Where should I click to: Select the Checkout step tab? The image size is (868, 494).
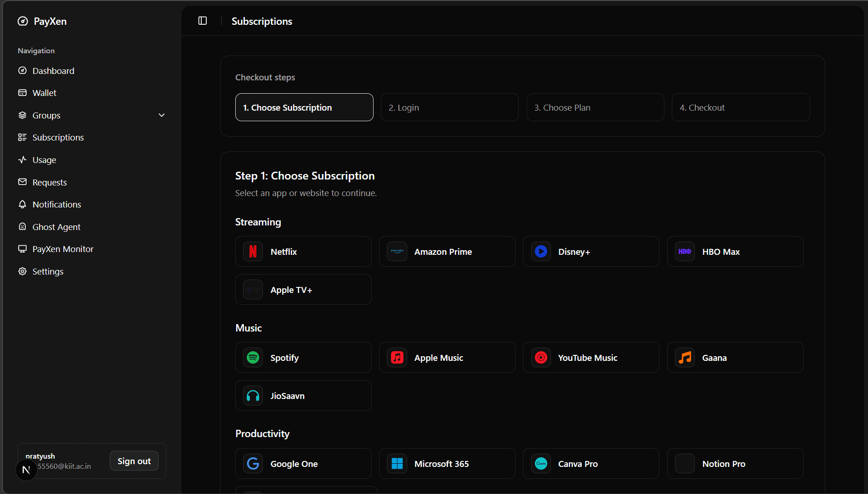(x=741, y=107)
